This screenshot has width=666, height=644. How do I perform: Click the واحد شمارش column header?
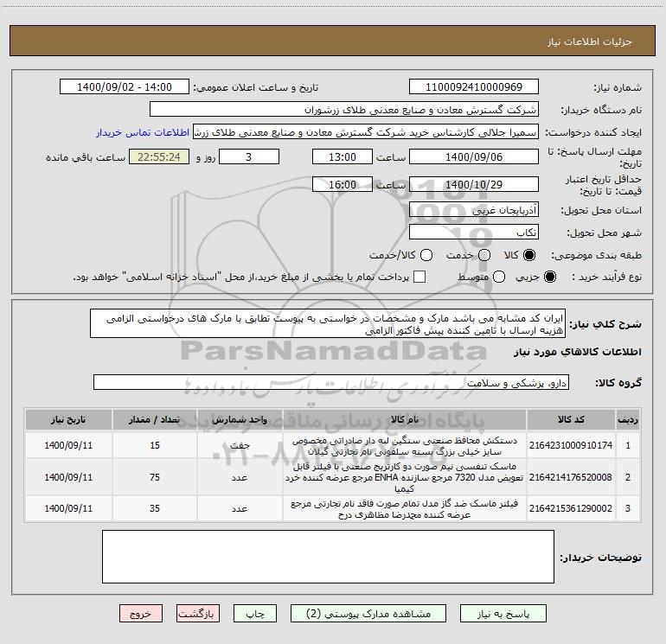[240, 420]
